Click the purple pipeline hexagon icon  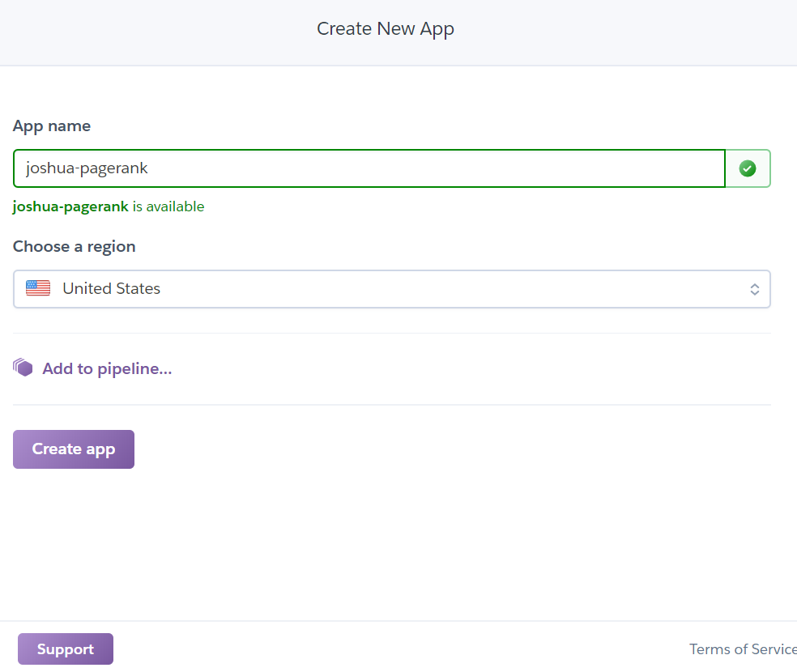[23, 368]
